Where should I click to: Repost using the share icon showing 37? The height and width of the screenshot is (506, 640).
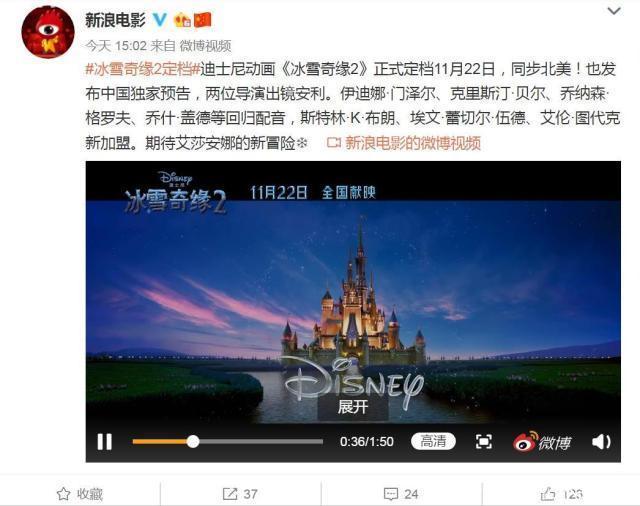tap(240, 494)
